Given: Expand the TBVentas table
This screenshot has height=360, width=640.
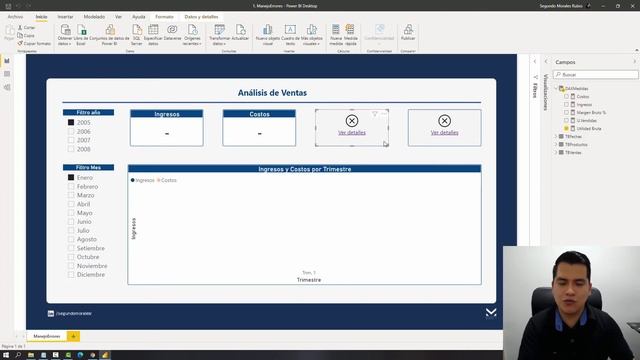Looking at the screenshot, I should [x=556, y=152].
